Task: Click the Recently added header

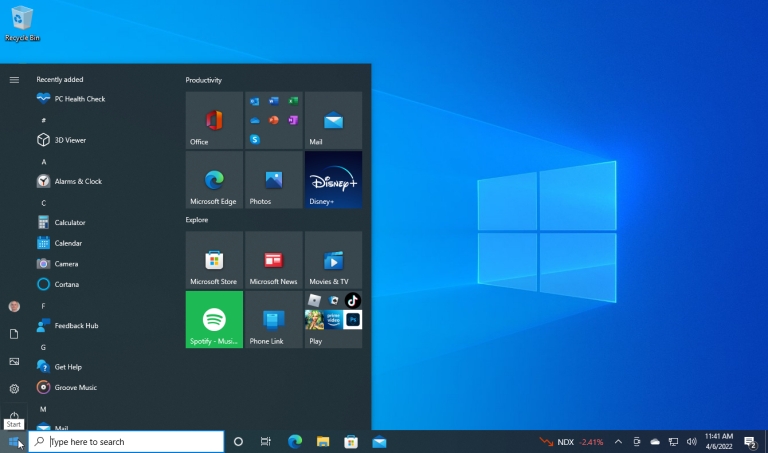Action: click(x=60, y=79)
